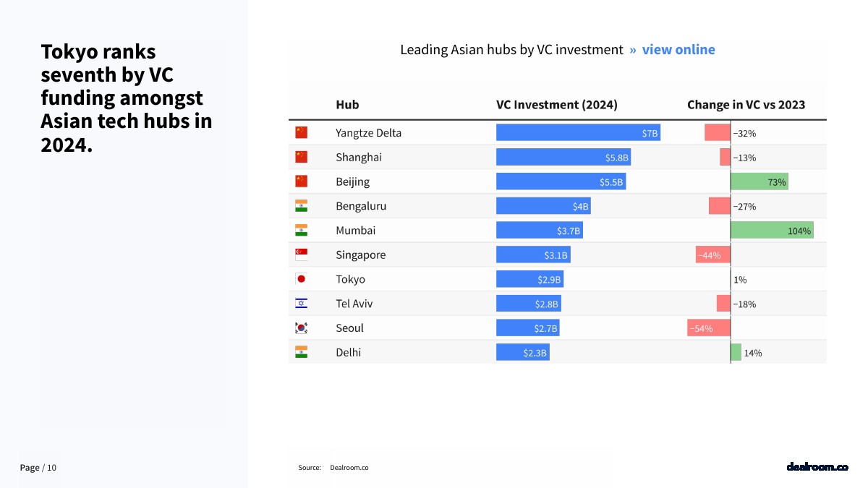Click the Tokyo Japan flag icon

coord(302,279)
